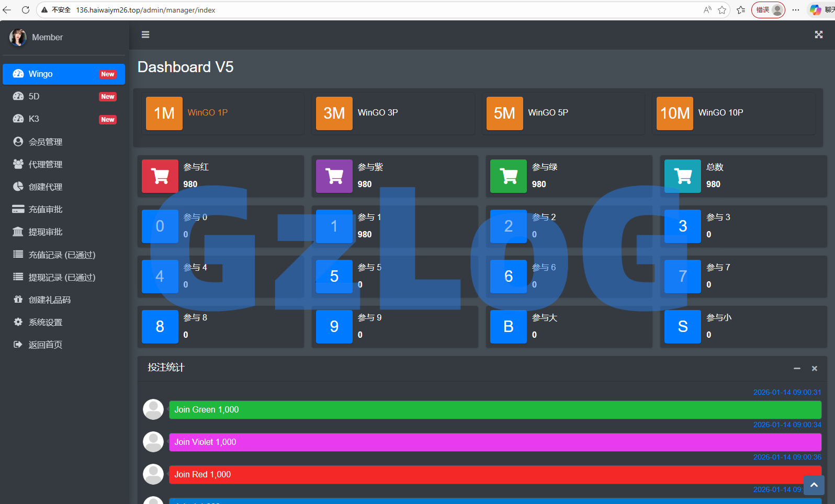Click the fullscreen expand icon

pos(818,35)
